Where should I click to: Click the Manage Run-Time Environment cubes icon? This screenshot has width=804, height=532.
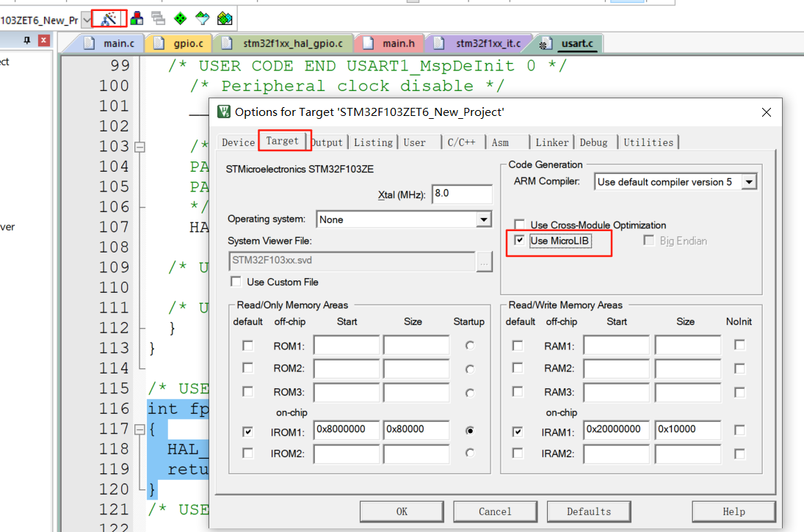tap(137, 18)
